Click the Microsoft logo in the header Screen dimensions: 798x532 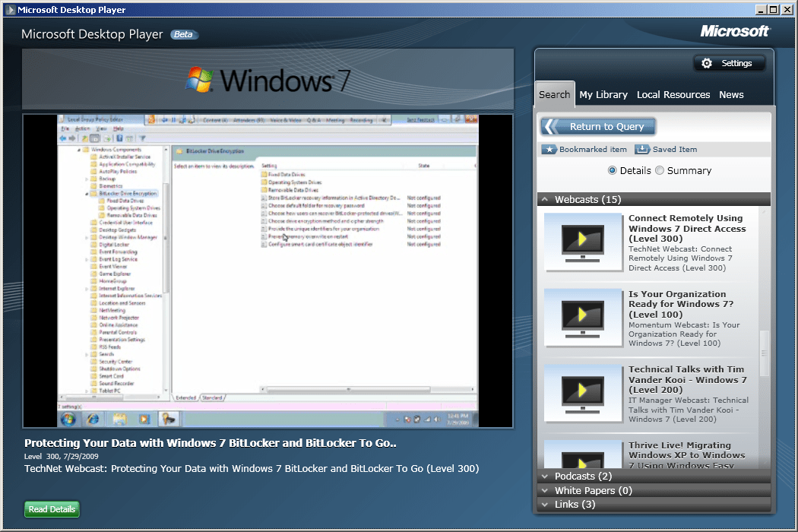coord(735,32)
